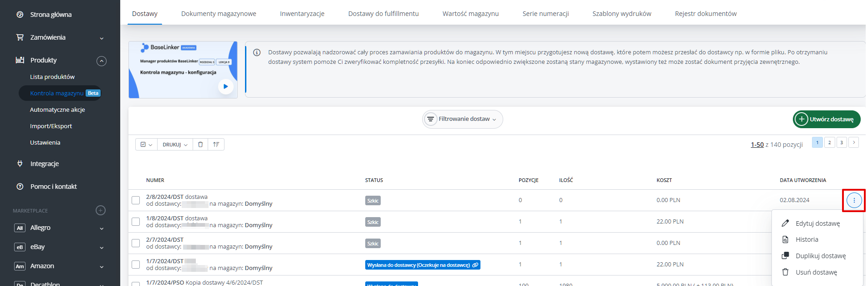The image size is (868, 286).
Task: Open Import/Eksport in the sidebar
Action: [x=51, y=126]
